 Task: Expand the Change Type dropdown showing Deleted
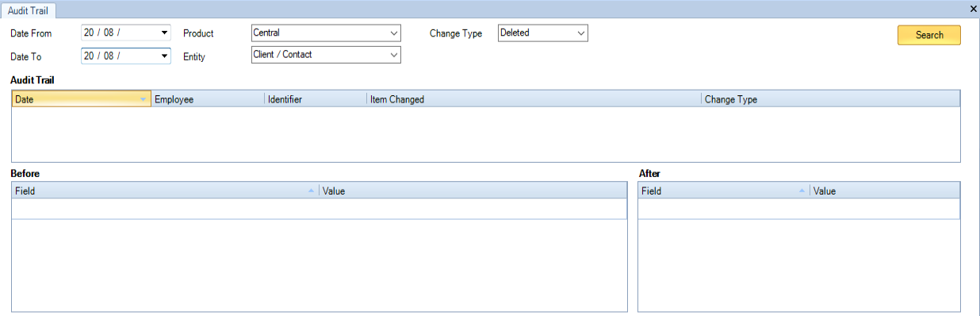581,33
